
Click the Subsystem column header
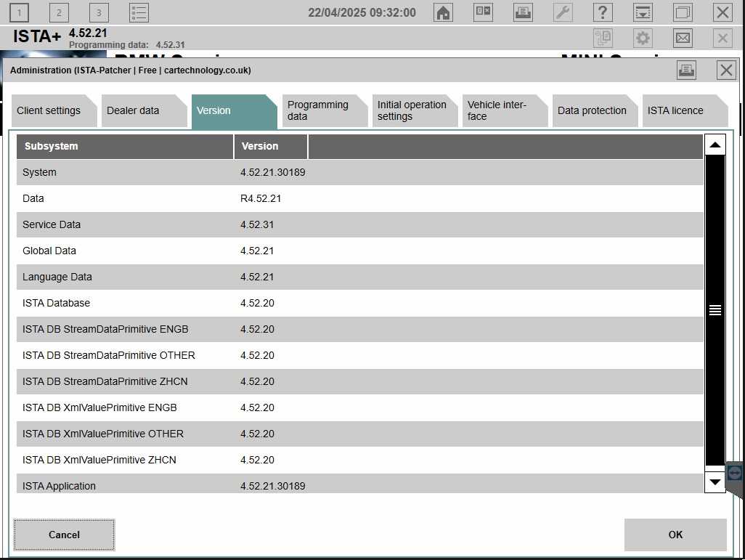[125, 147]
